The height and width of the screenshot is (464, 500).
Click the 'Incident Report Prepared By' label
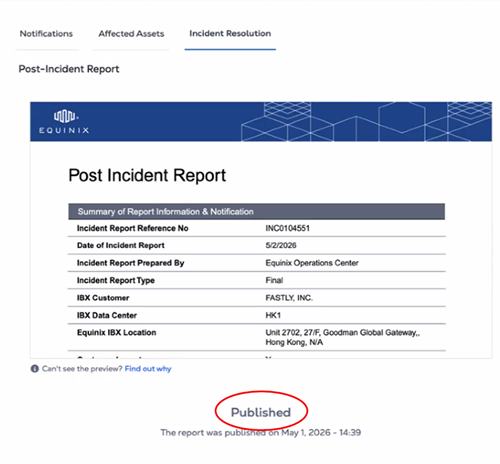click(x=130, y=263)
